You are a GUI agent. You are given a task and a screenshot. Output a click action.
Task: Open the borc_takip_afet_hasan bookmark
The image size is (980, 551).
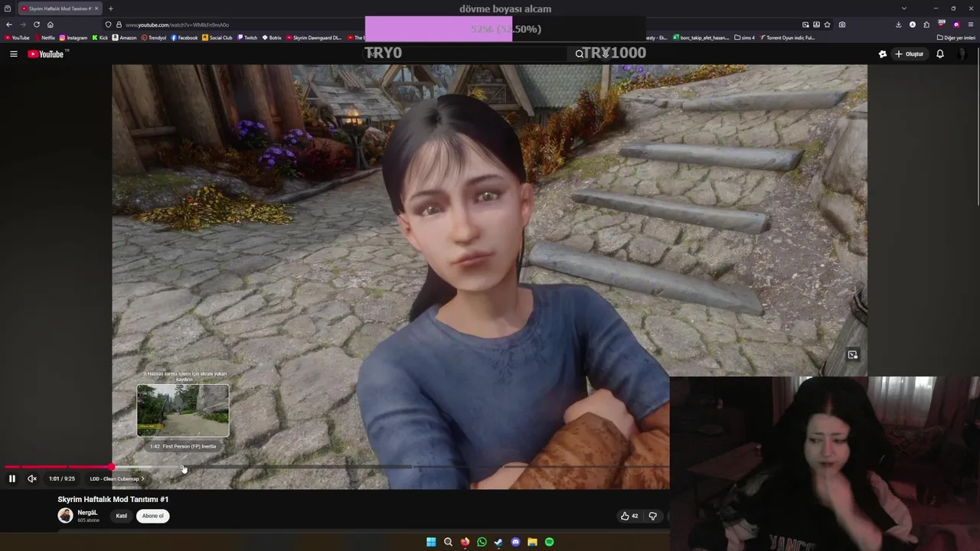coord(701,37)
